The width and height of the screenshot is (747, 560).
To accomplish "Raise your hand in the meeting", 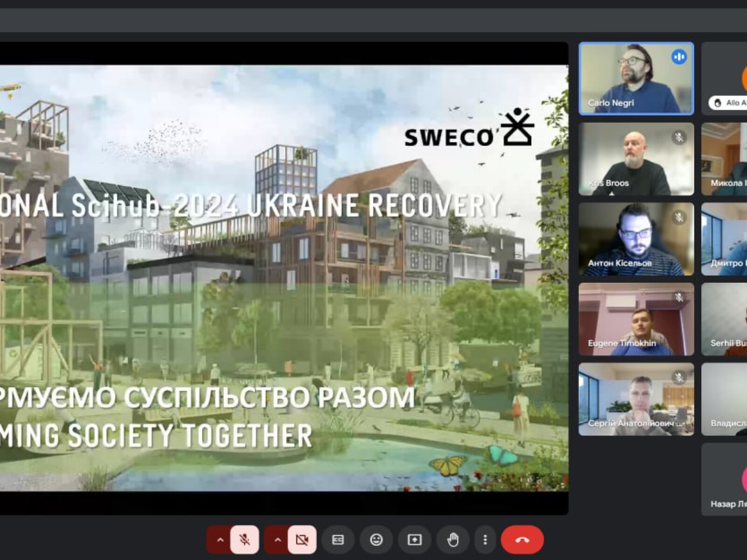I will tap(453, 540).
